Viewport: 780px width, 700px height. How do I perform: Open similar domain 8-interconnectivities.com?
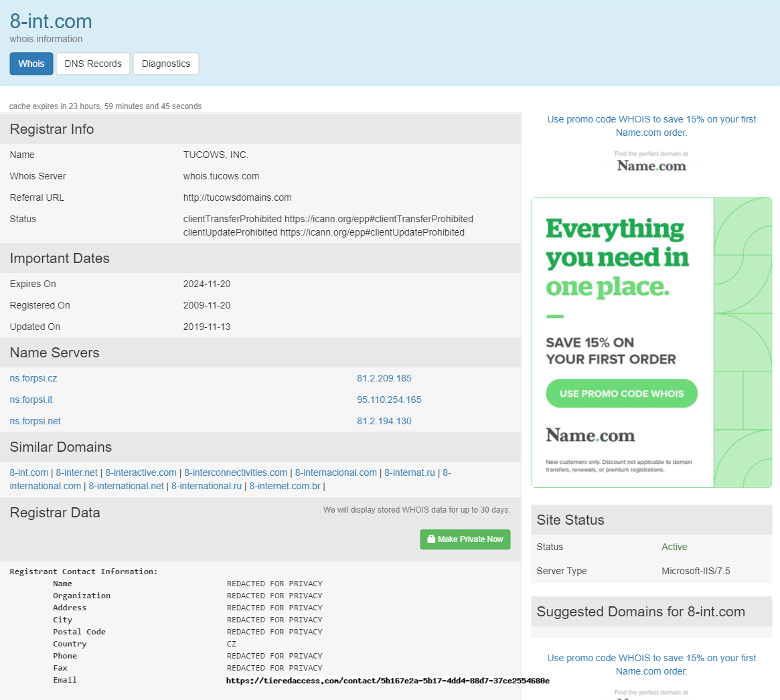236,472
